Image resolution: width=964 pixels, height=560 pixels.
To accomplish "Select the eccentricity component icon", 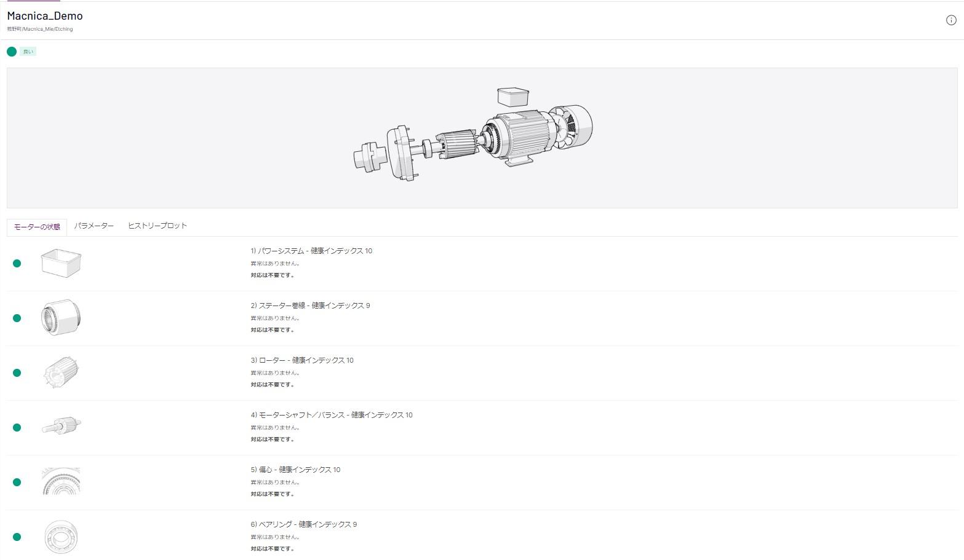I will pyautogui.click(x=61, y=481).
